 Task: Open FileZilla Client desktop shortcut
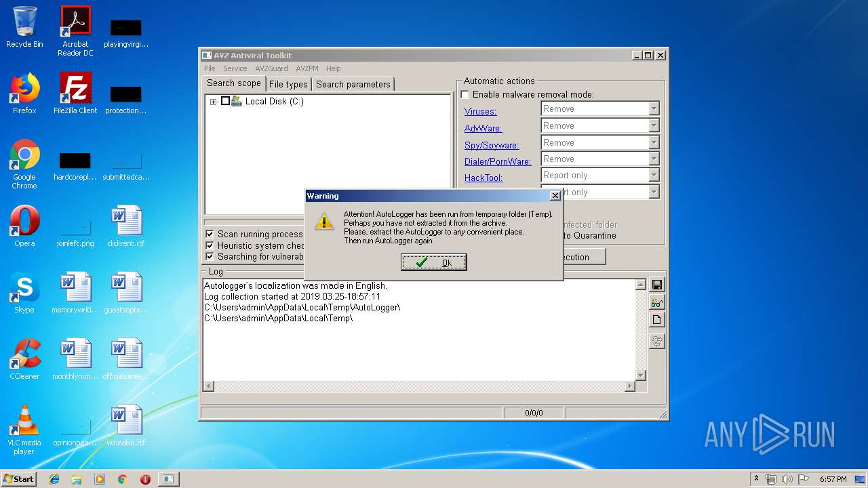coord(75,94)
